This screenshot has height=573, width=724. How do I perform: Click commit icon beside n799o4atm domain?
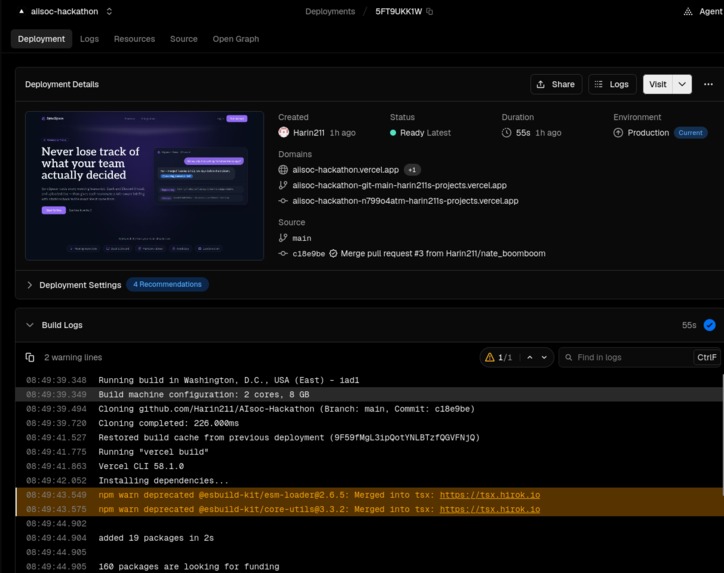coord(283,201)
